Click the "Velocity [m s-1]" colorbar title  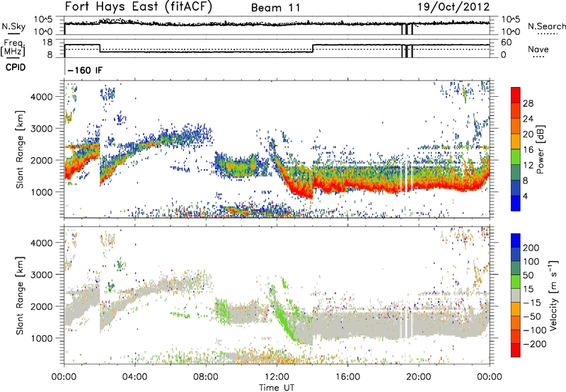(x=553, y=296)
